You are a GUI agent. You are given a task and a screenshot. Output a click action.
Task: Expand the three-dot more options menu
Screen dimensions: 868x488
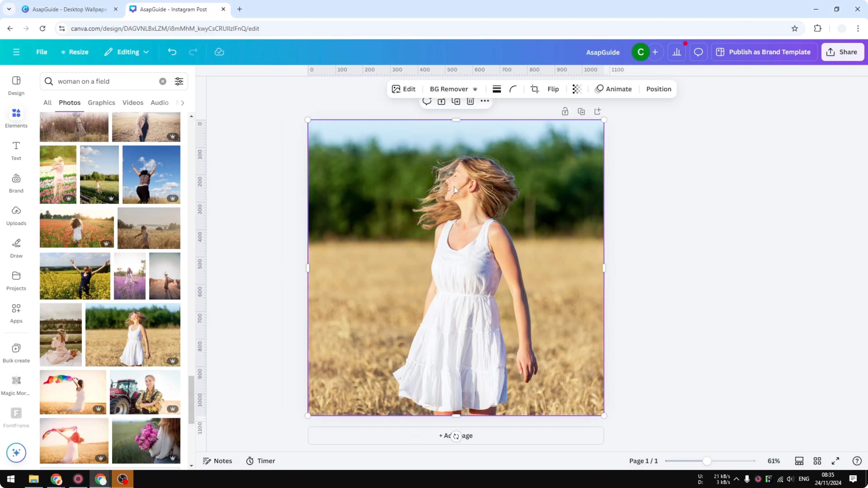(484, 101)
